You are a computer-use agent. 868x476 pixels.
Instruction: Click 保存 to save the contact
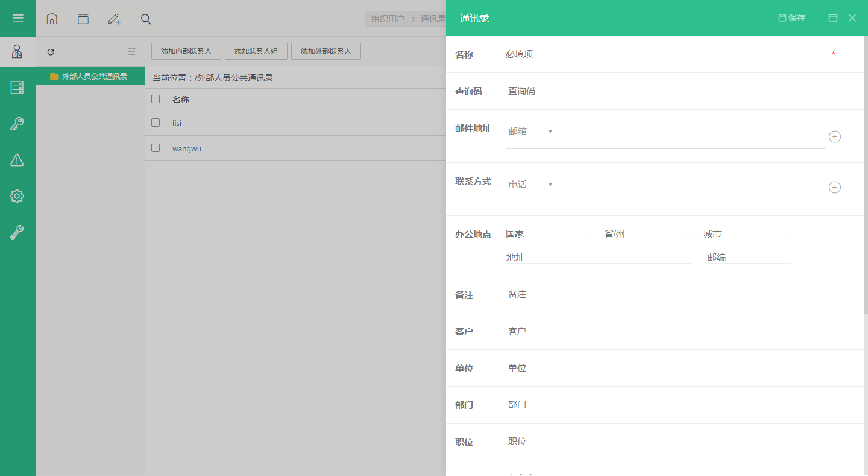point(792,18)
